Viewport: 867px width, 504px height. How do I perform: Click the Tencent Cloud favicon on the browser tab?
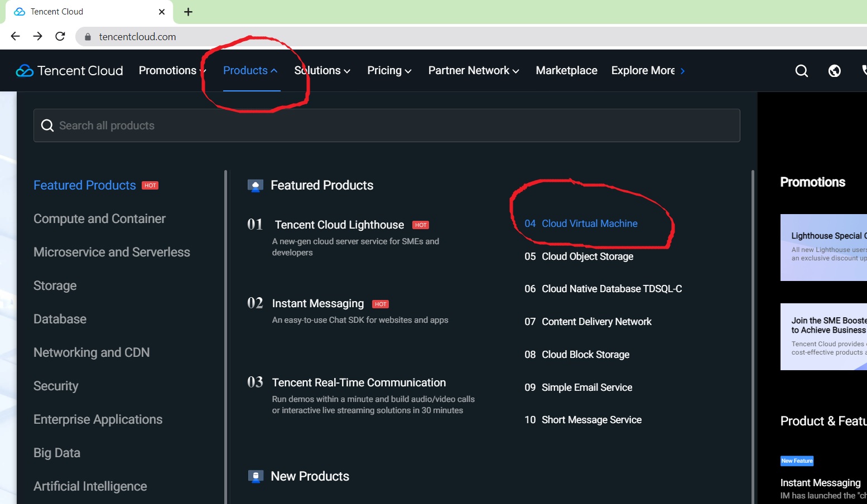(x=19, y=11)
